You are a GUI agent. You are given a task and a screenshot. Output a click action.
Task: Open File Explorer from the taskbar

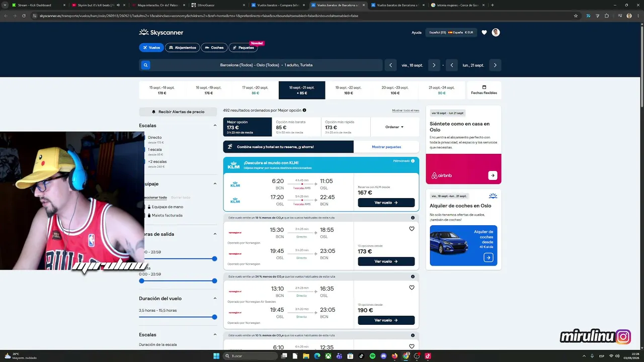(306, 356)
